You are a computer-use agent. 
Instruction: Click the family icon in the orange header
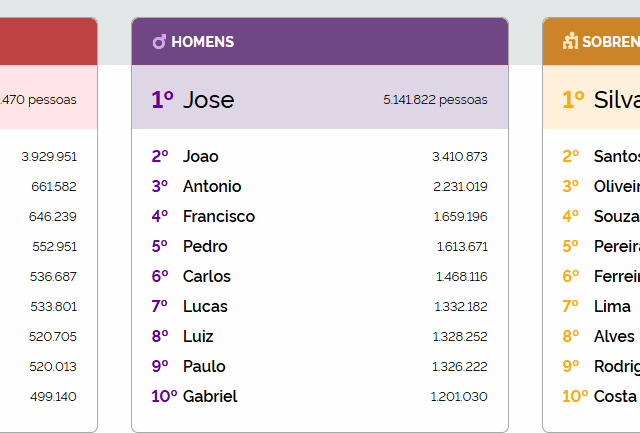(x=571, y=42)
